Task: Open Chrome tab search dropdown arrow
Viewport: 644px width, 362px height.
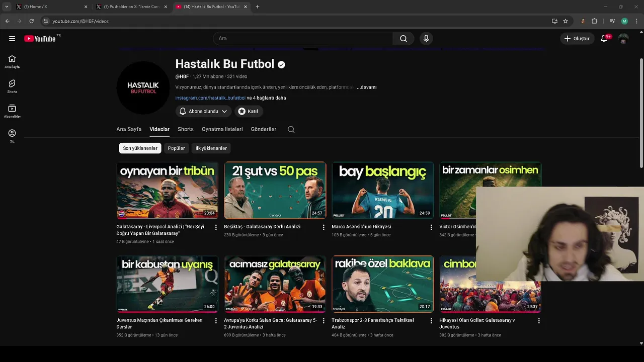Action: tap(7, 7)
